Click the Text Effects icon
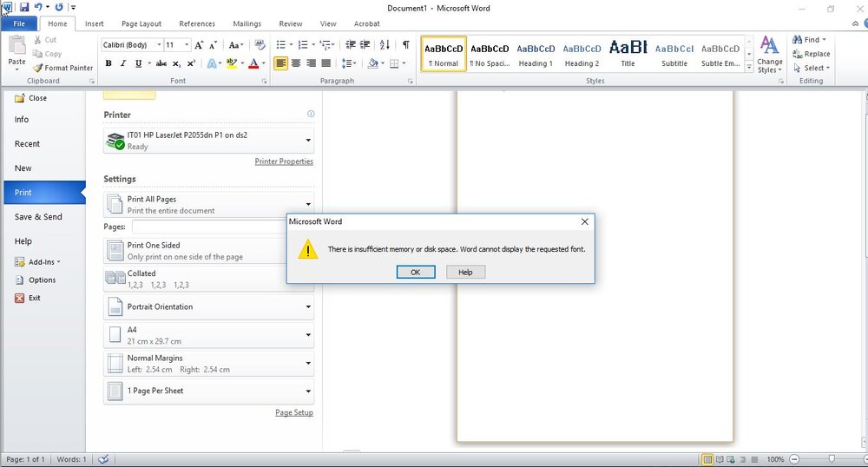The image size is (868, 467). 212,63
